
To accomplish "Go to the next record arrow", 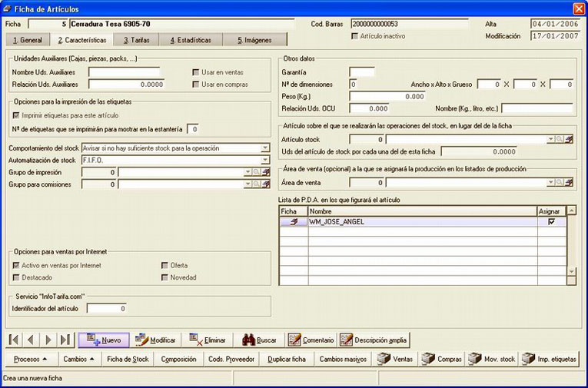I will pos(48,340).
